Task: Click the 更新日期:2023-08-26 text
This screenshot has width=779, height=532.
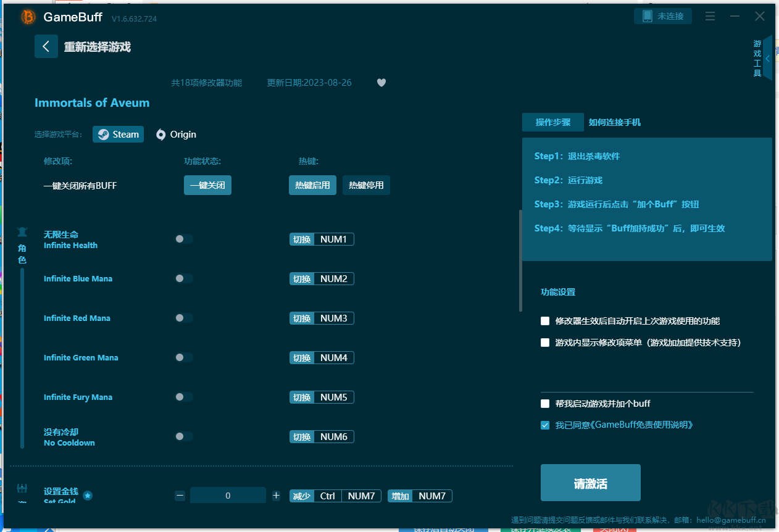Action: point(309,83)
